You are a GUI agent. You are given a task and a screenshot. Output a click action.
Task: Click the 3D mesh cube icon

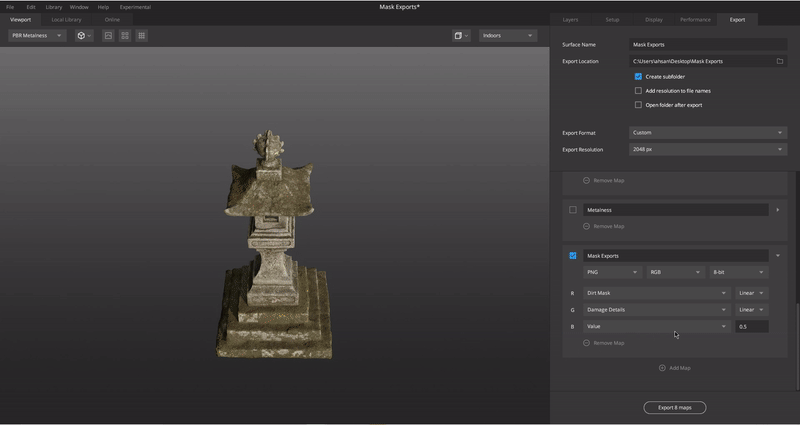[81, 35]
